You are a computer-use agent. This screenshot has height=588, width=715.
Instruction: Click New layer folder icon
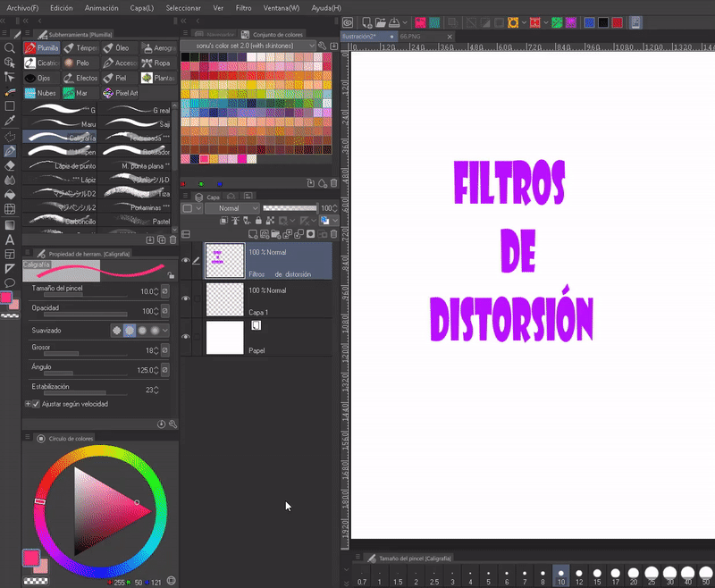[276, 234]
